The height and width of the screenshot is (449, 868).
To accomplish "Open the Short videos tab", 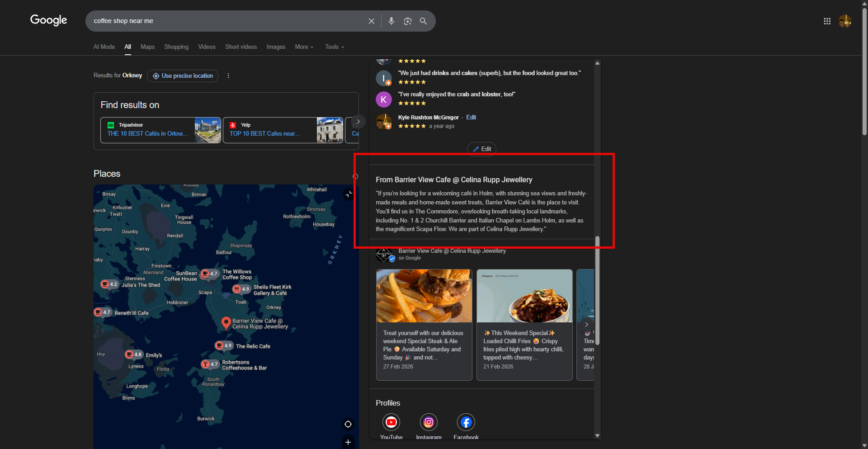I will 241,47.
